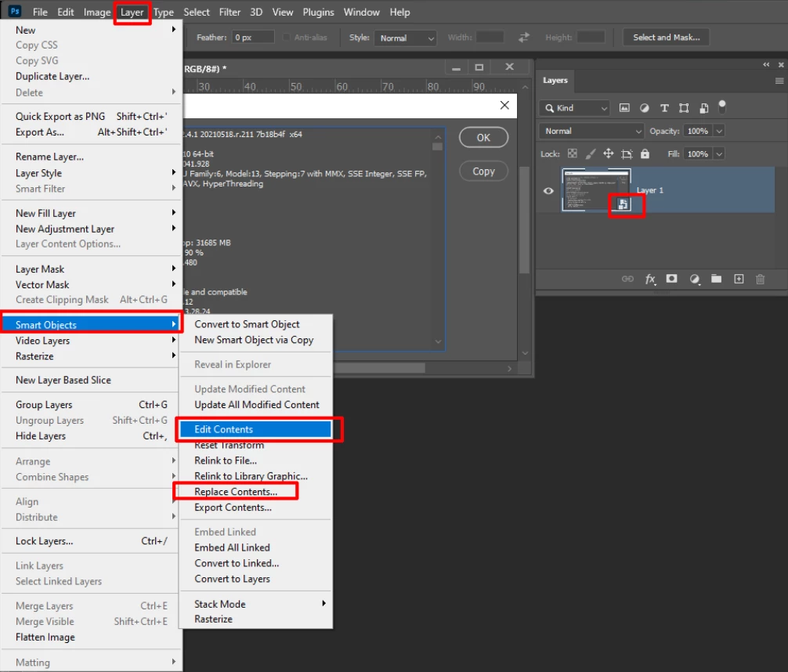Expand the New Adjustment Layer submenu

coord(91,229)
